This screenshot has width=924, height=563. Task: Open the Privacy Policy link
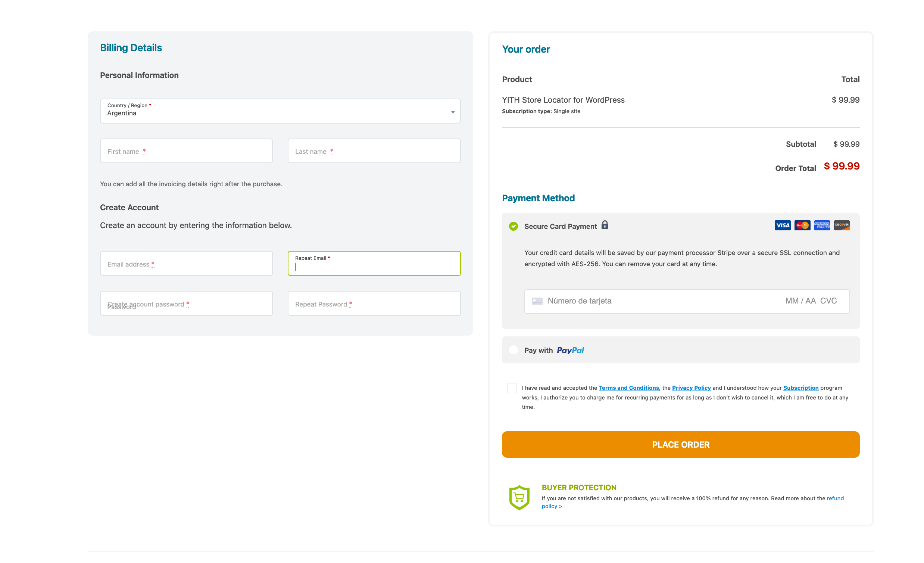coord(691,388)
